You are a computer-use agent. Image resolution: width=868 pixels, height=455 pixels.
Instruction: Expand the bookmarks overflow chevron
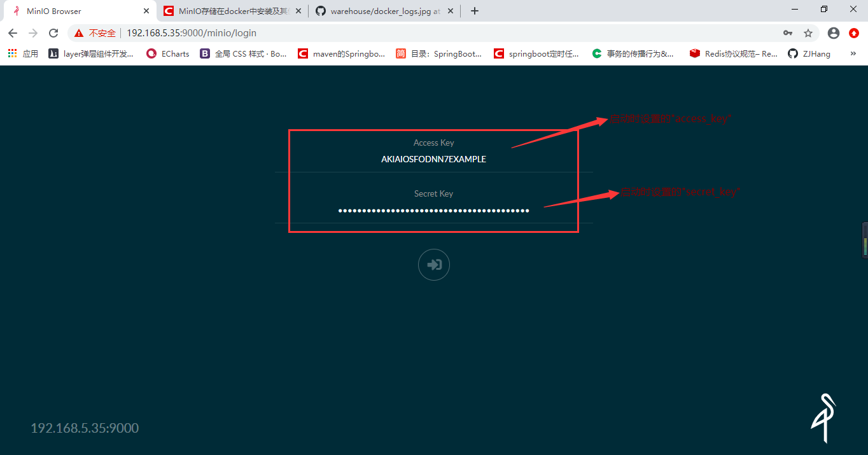pos(853,53)
